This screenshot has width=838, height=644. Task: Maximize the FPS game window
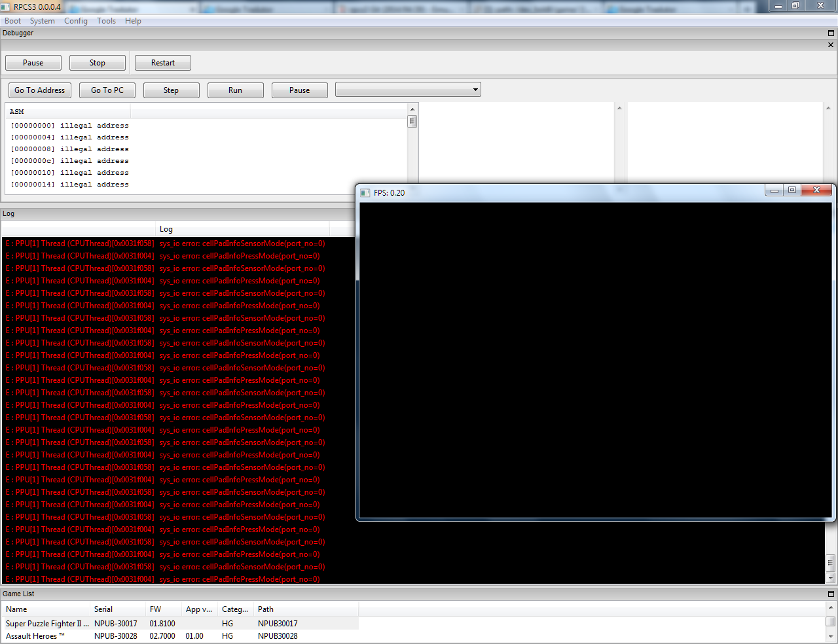pyautogui.click(x=792, y=190)
